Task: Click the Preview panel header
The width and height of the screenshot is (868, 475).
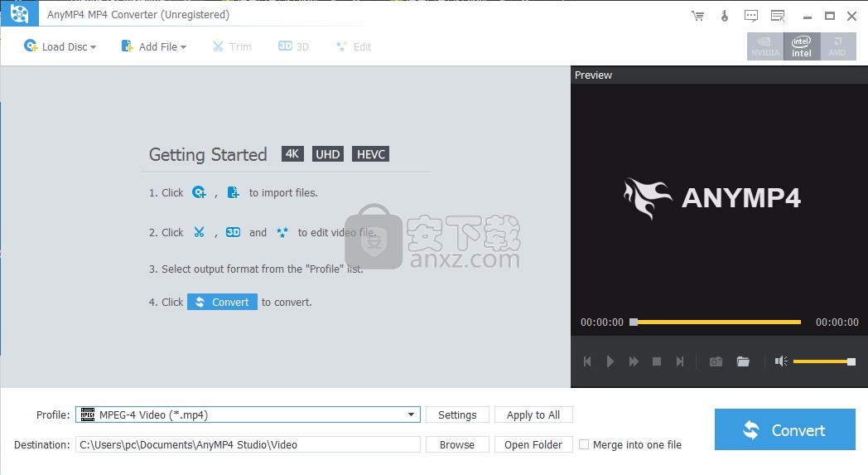Action: (x=719, y=75)
